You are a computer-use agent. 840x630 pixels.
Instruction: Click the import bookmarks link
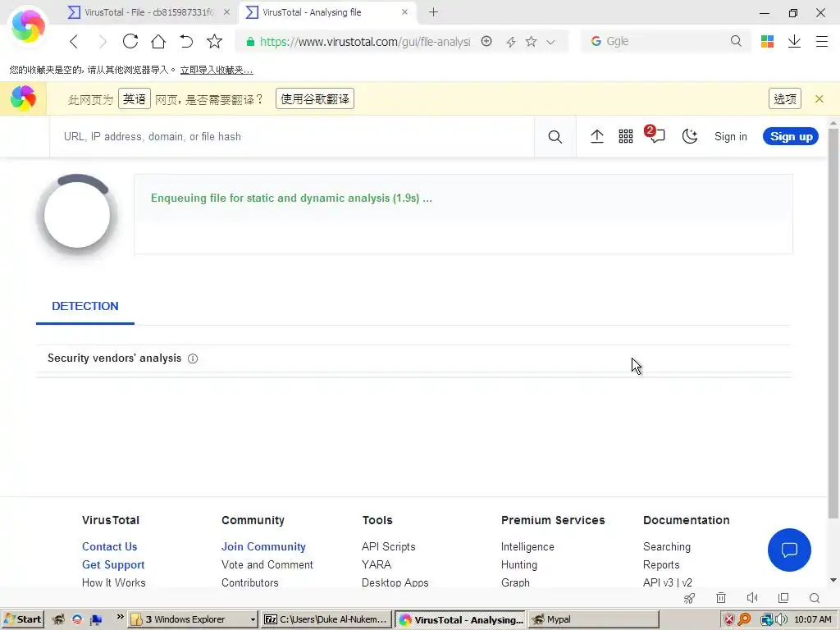coord(217,71)
